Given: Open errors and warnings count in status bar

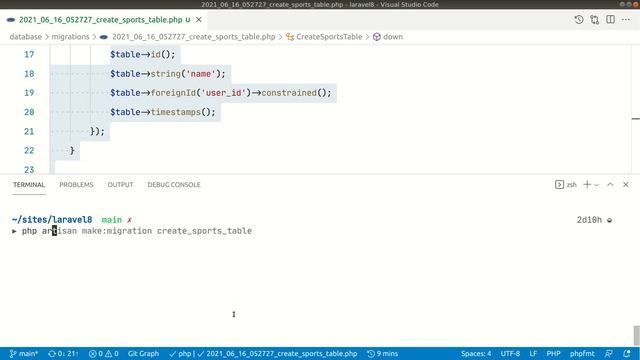Looking at the screenshot, I should coord(104,353).
